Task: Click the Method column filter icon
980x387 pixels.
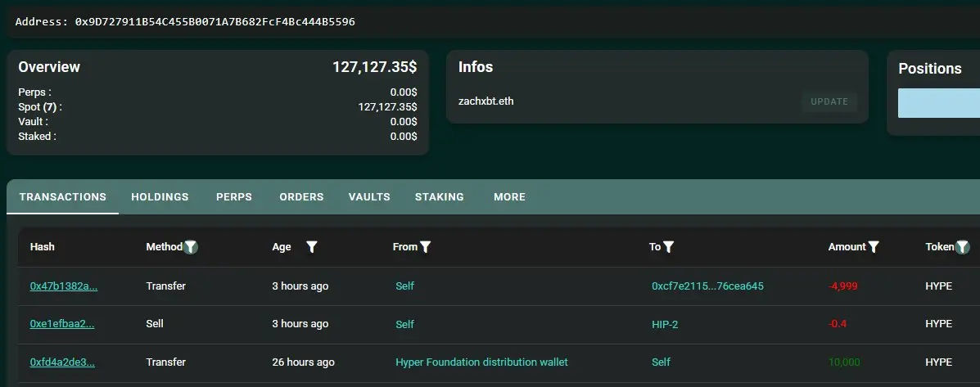Action: [191, 246]
